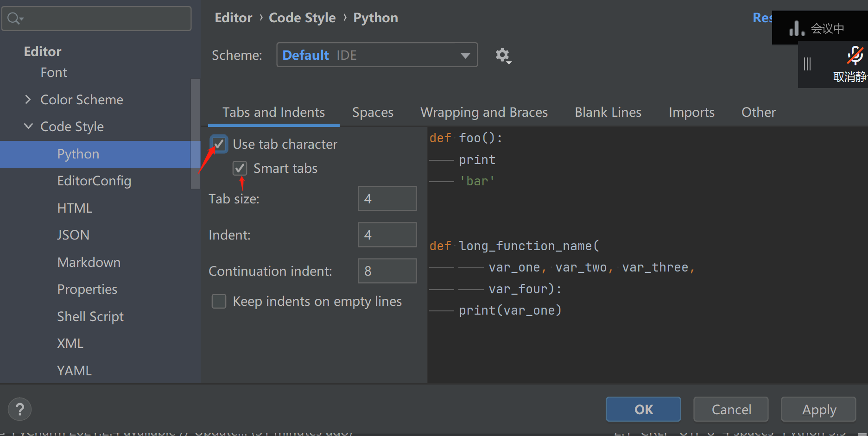
Task: Click the muted microphone icon
Action: pos(855,56)
